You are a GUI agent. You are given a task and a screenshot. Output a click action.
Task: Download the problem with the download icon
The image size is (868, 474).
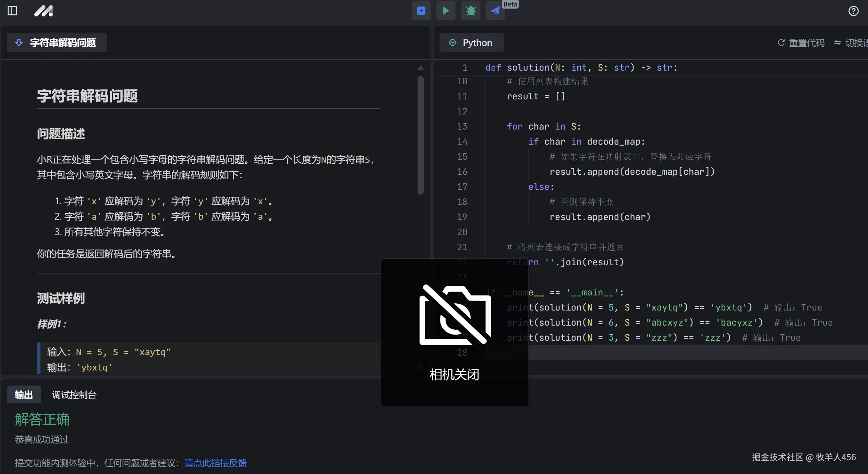pyautogui.click(x=19, y=42)
